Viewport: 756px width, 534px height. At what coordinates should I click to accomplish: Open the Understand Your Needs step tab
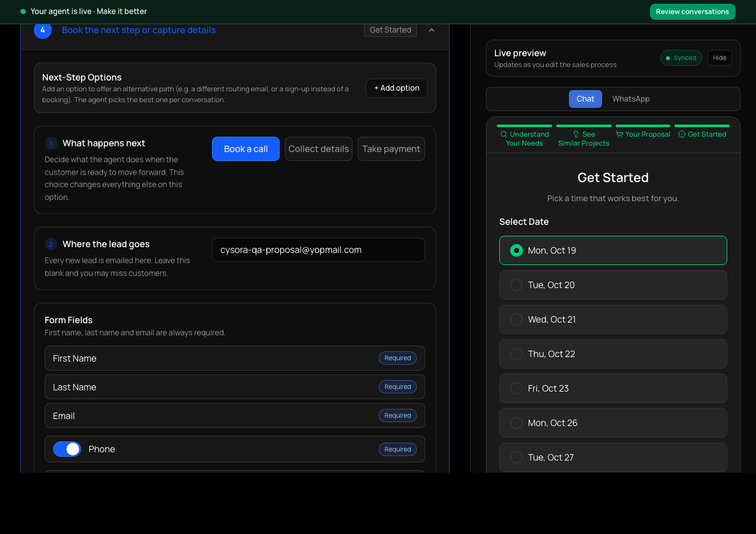point(524,137)
